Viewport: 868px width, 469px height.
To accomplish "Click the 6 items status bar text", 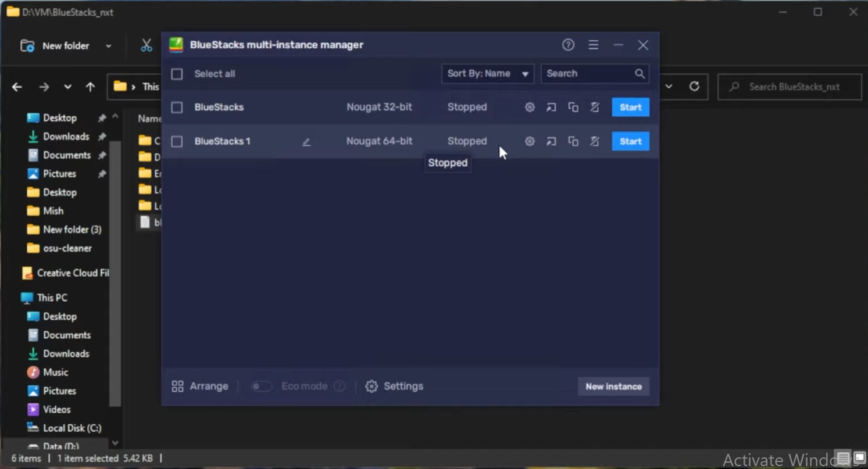I will pos(26,459).
